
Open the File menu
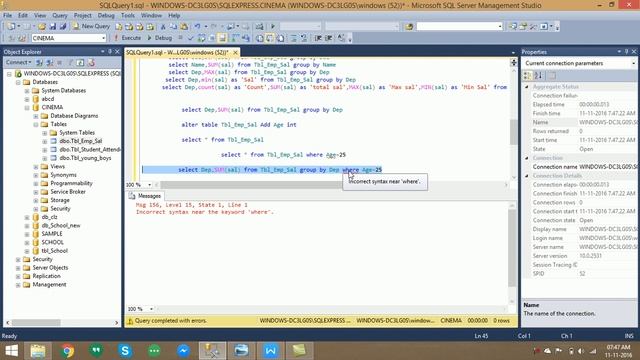(8, 16)
